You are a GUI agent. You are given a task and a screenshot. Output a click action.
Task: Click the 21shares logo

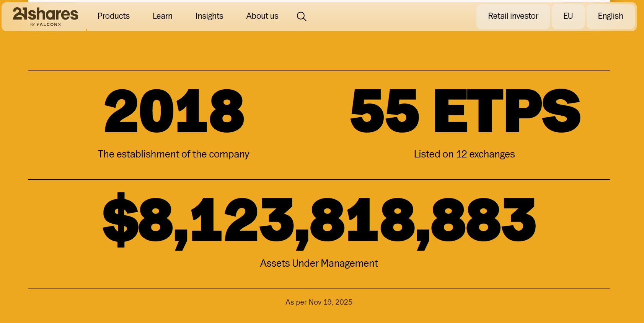tap(45, 14)
